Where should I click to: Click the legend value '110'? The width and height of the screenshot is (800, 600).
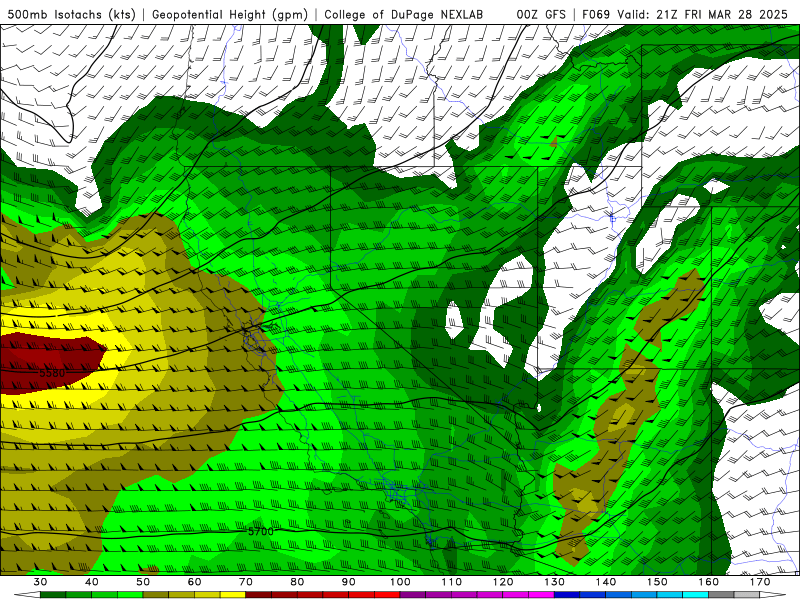point(452,582)
